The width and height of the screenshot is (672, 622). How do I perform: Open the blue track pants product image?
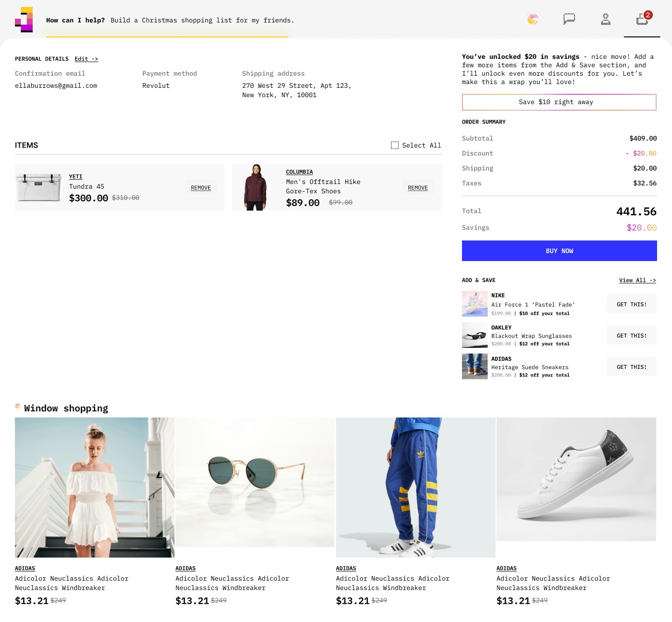[415, 487]
